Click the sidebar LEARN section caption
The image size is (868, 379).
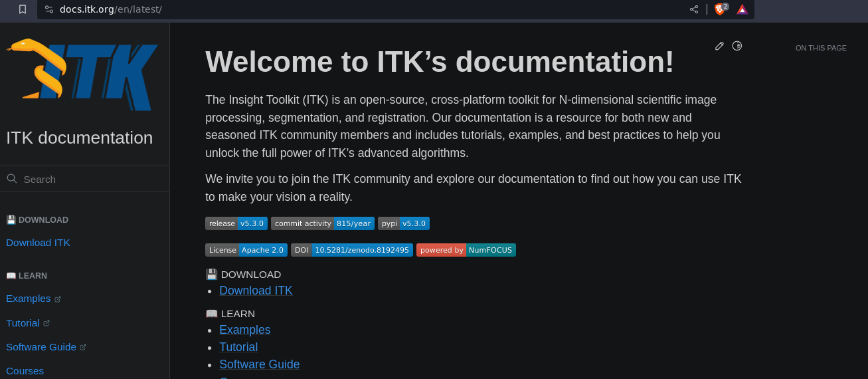[27, 276]
